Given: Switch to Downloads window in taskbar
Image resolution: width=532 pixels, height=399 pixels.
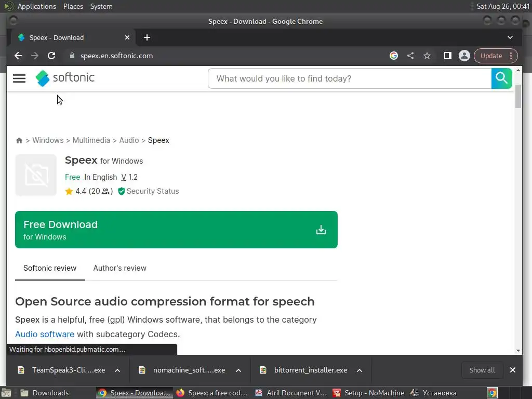Looking at the screenshot, I should pyautogui.click(x=45, y=393).
